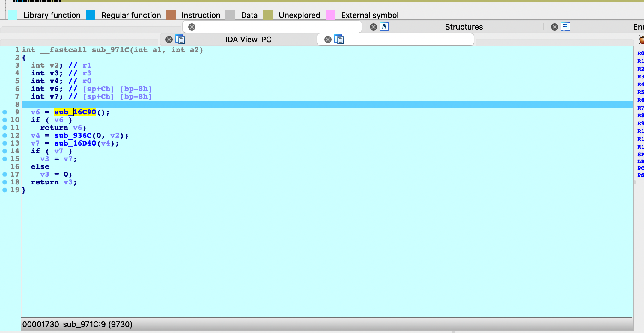Image resolution: width=644 pixels, height=333 pixels.
Task: Switch to the Structures tab
Action: (464, 27)
